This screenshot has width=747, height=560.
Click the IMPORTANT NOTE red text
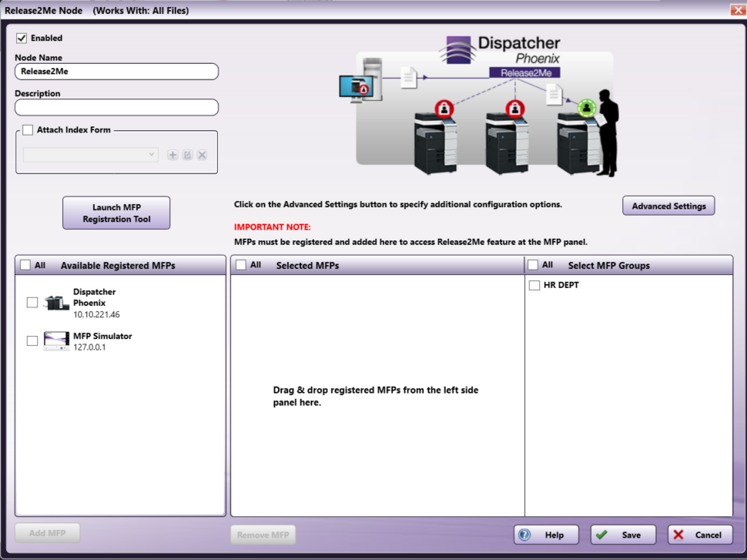(272, 227)
